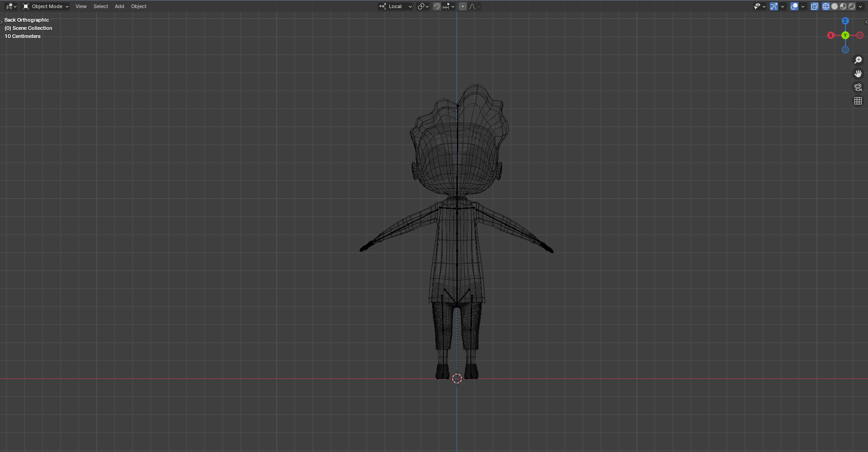Toggle perspective/orthographic grid icon
This screenshot has height=452, width=868.
tap(858, 101)
